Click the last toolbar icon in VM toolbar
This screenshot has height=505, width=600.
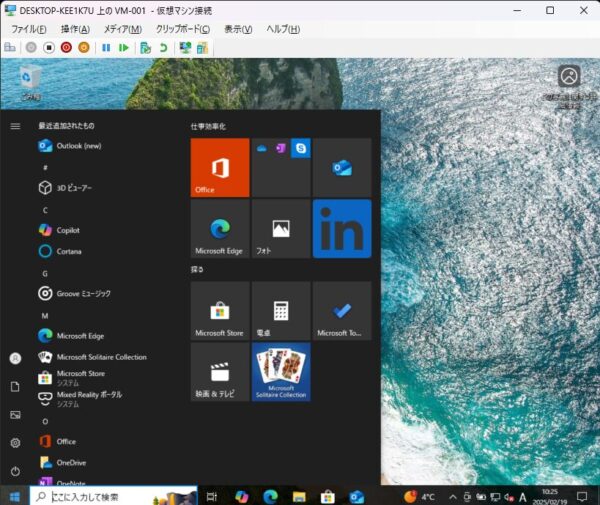(202, 48)
